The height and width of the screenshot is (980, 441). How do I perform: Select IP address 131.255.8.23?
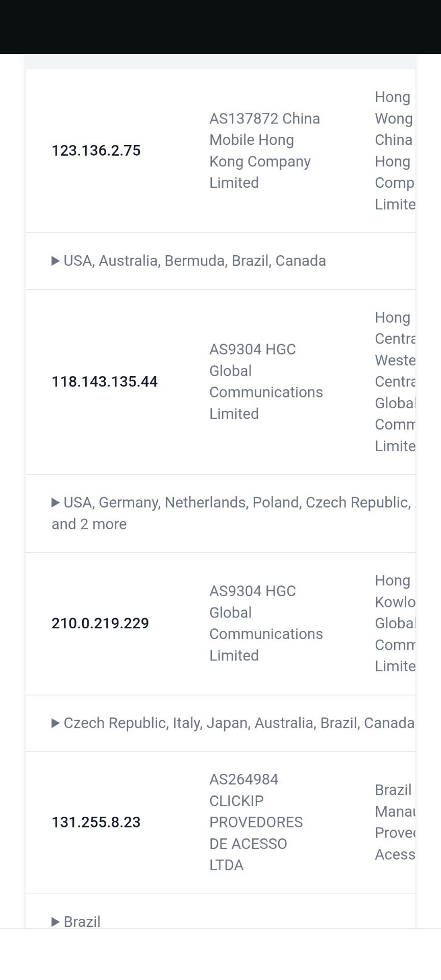[96, 822]
